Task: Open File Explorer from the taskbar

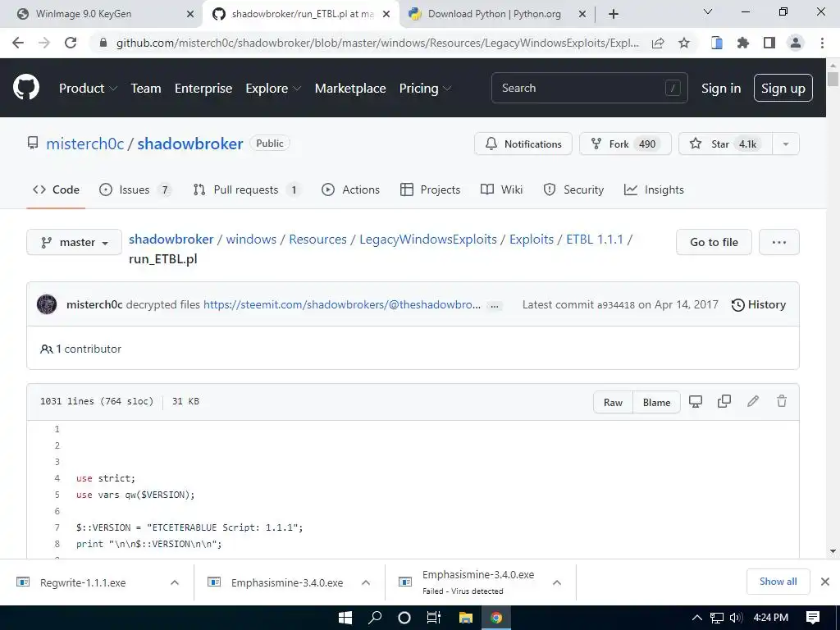Action: tap(466, 618)
